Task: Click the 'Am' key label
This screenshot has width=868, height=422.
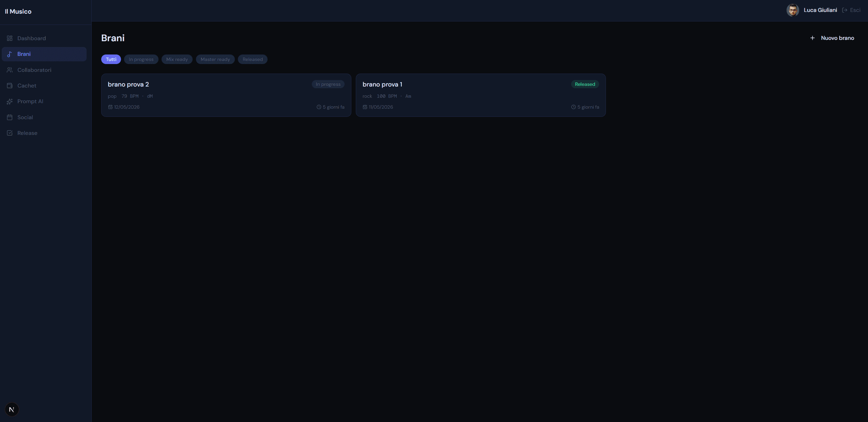Action: tap(408, 96)
